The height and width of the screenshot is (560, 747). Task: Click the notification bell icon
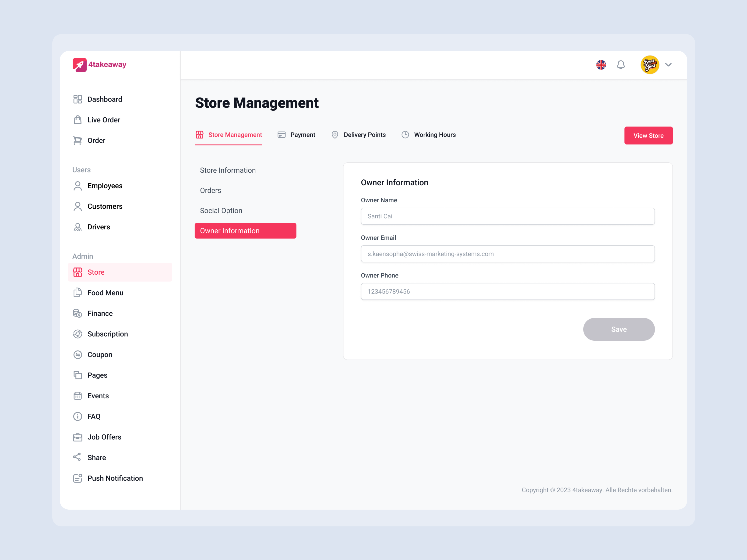coord(621,64)
